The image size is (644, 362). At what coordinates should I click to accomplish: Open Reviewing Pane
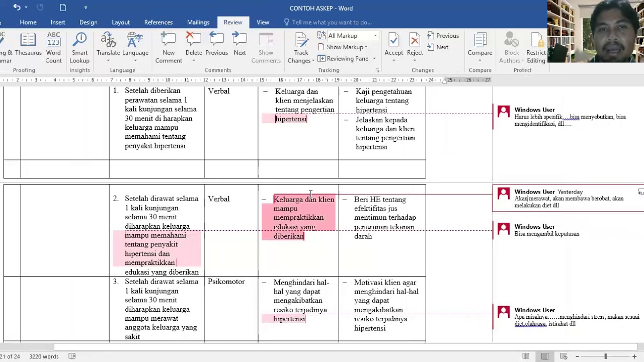coord(343,58)
